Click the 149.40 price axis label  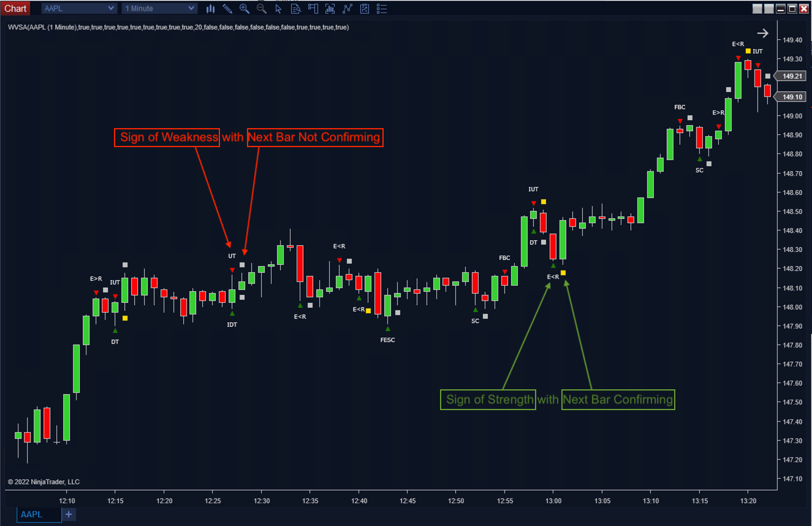pyautogui.click(x=792, y=40)
